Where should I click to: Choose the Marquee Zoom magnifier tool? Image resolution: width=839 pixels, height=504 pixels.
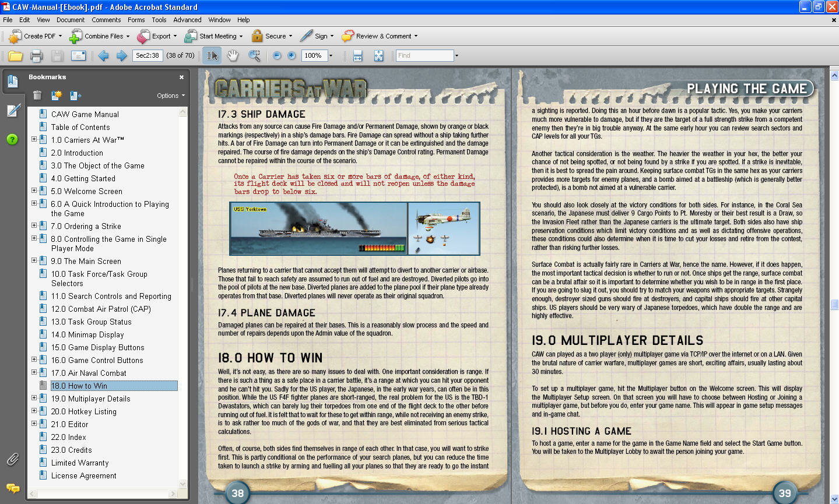(254, 56)
